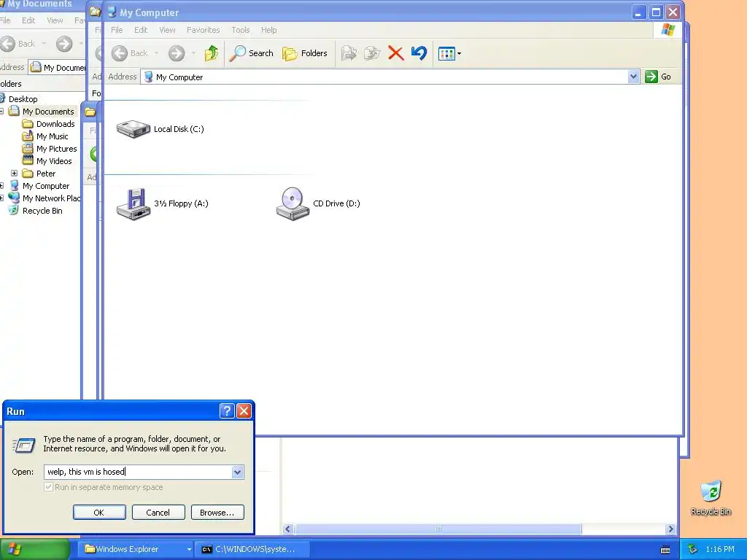The width and height of the screenshot is (747, 560).
Task: Click Back button in My Documents window
Action: (18, 44)
